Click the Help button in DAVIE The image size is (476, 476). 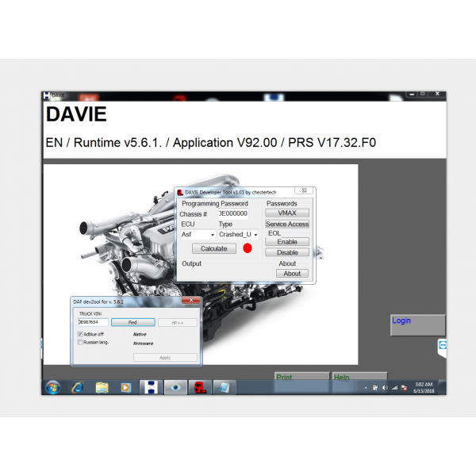click(359, 376)
